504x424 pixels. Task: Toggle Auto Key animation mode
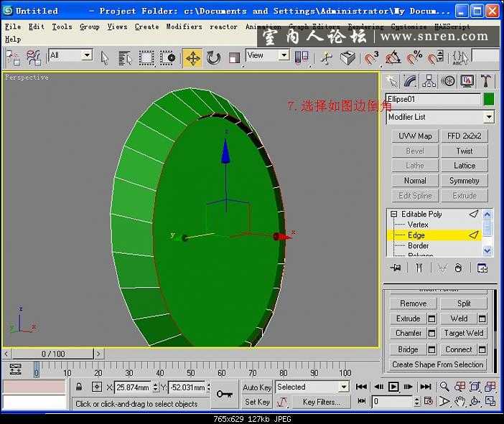pos(257,387)
